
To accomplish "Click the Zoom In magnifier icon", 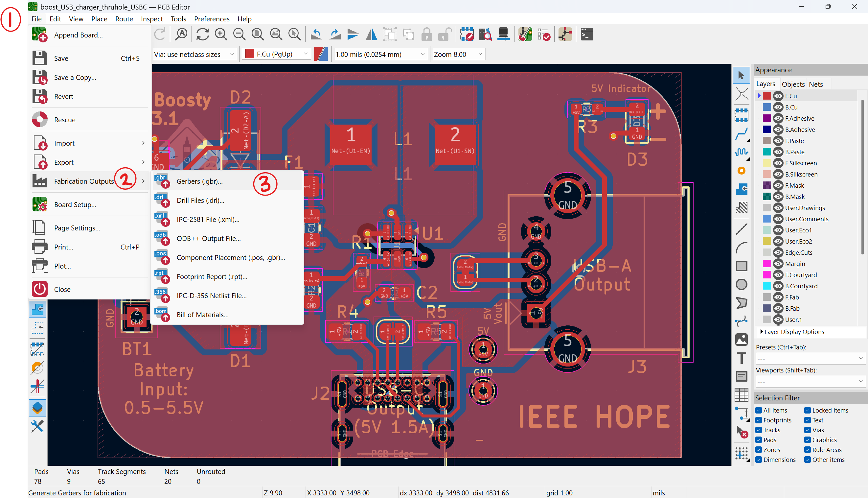I will [221, 35].
